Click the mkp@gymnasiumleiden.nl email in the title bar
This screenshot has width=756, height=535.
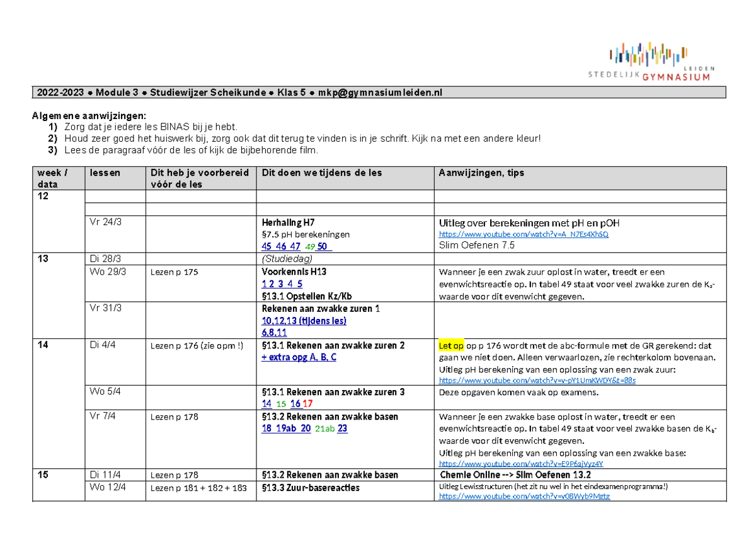pos(380,93)
